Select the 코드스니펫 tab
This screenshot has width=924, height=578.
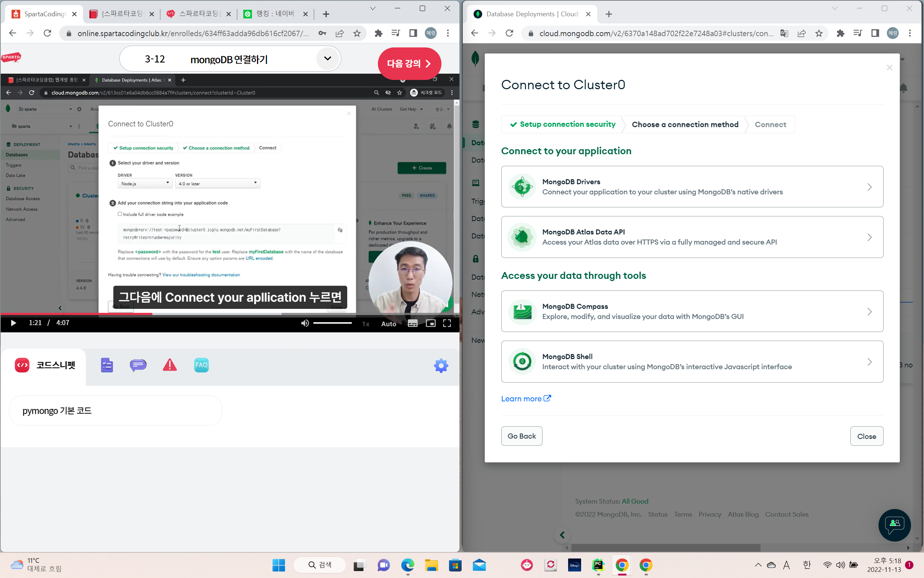tap(44, 366)
